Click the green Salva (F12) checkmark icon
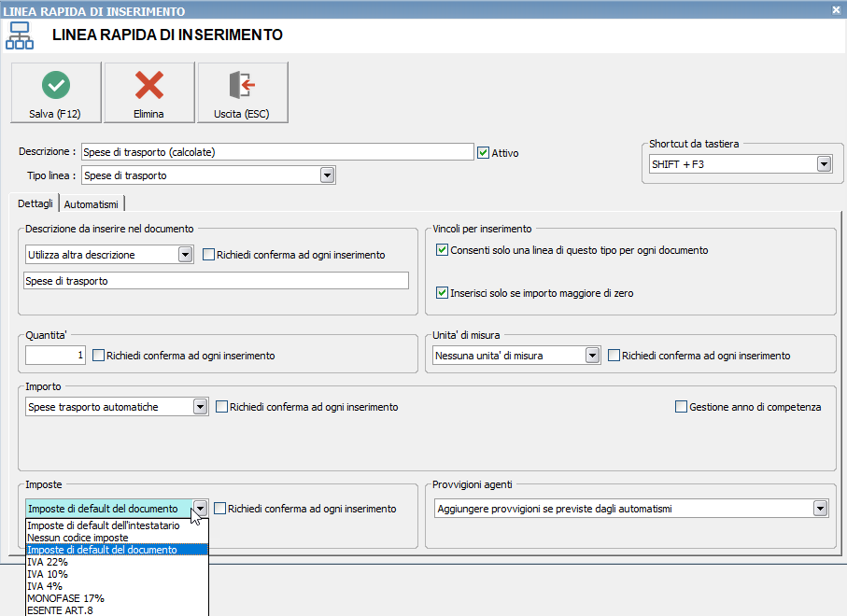The width and height of the screenshot is (847, 616). (x=56, y=85)
